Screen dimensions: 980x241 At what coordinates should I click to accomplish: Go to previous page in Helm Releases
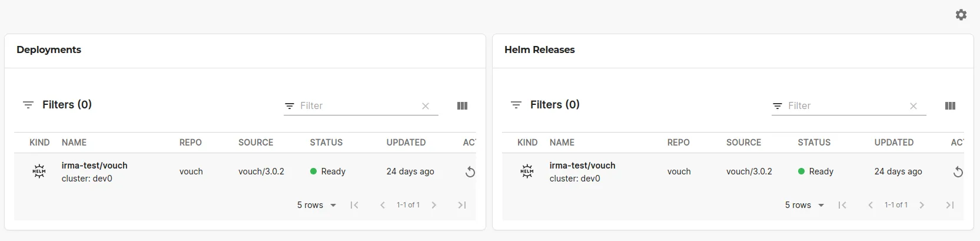click(x=871, y=205)
